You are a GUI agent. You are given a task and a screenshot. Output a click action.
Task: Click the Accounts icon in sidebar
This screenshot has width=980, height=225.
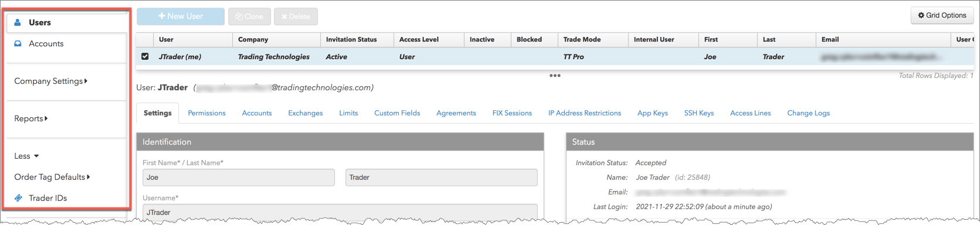(x=18, y=43)
